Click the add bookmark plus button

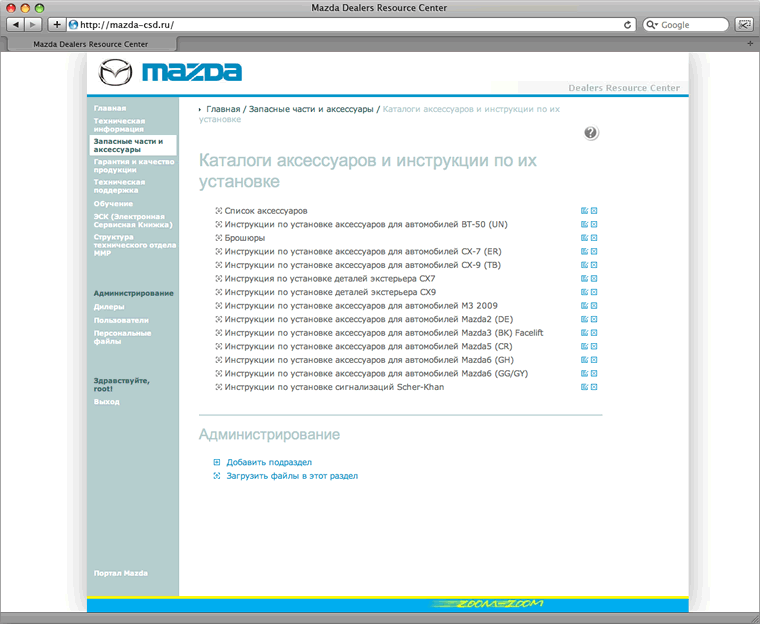(56, 24)
